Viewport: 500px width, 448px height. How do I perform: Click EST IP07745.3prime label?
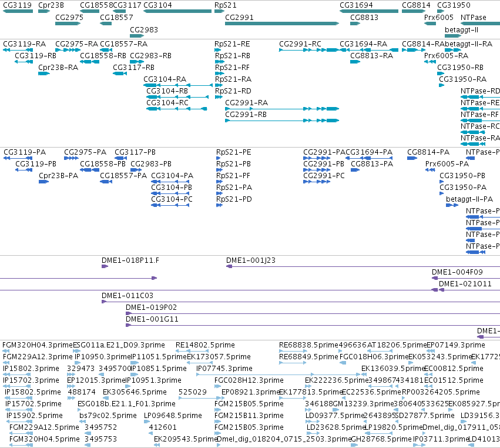pyautogui.click(x=224, y=369)
